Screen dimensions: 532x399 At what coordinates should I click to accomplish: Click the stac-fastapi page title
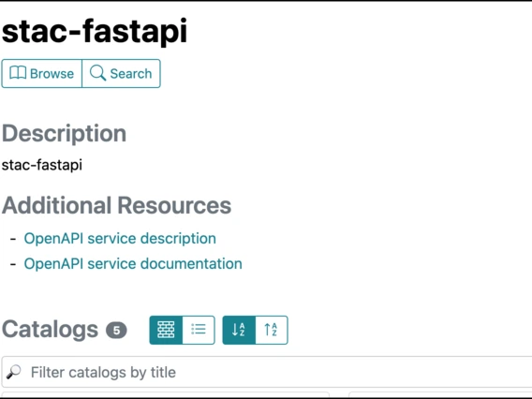tap(95, 31)
